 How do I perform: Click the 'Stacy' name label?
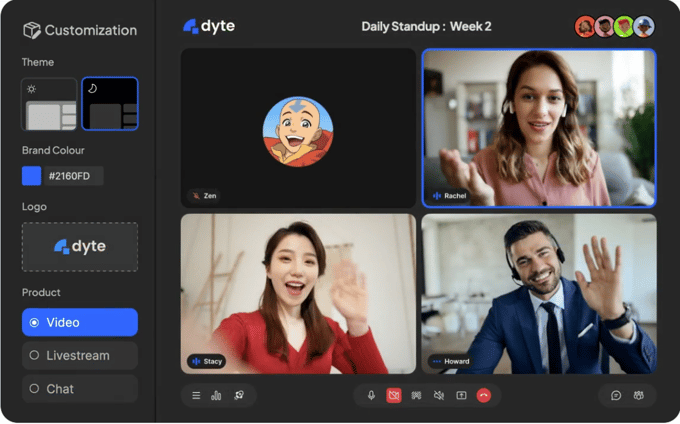click(x=212, y=362)
